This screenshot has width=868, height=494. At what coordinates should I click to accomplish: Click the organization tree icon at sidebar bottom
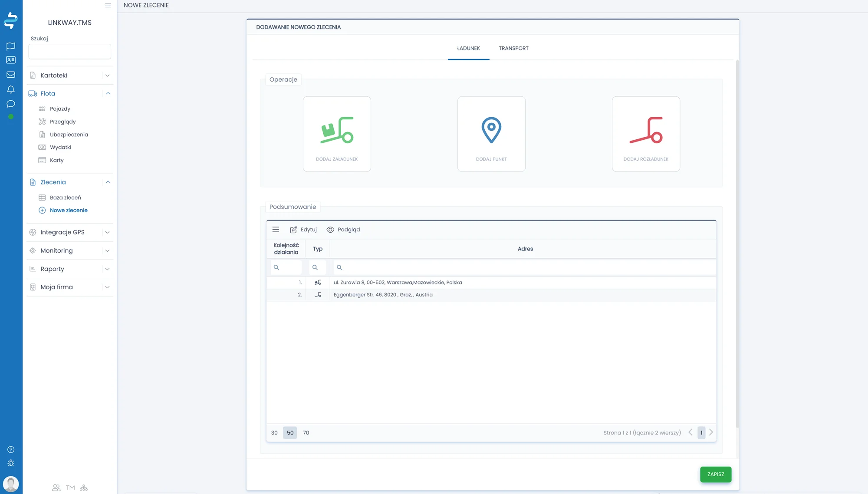point(84,487)
